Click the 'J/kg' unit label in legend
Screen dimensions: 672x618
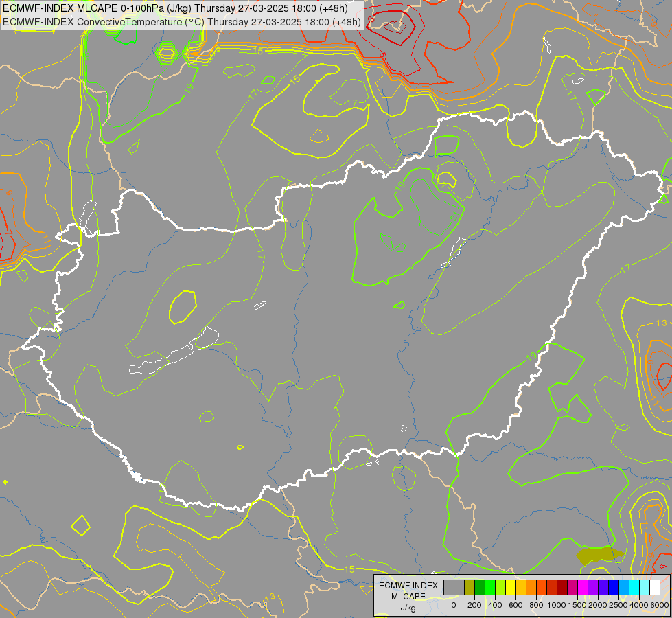(x=408, y=608)
